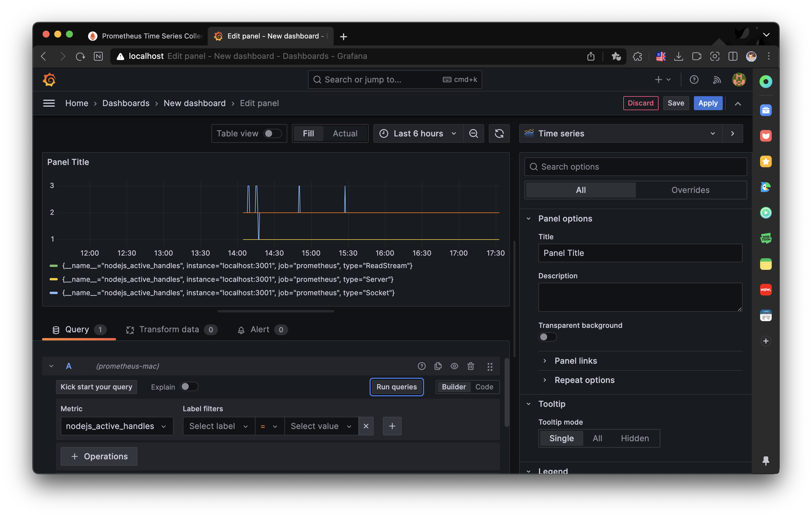Open the Last 6 hours time picker
The width and height of the screenshot is (812, 517).
pyautogui.click(x=418, y=133)
